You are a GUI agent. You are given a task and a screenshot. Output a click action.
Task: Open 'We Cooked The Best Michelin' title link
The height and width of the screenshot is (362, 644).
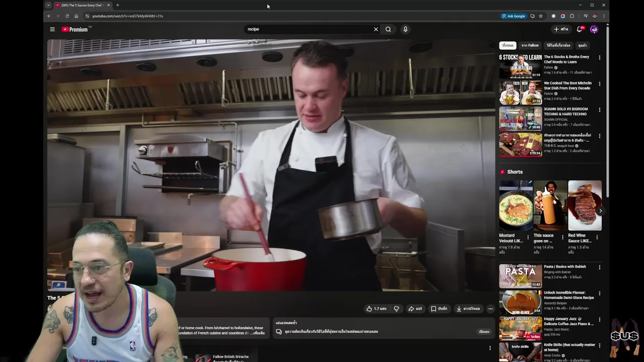click(x=568, y=85)
